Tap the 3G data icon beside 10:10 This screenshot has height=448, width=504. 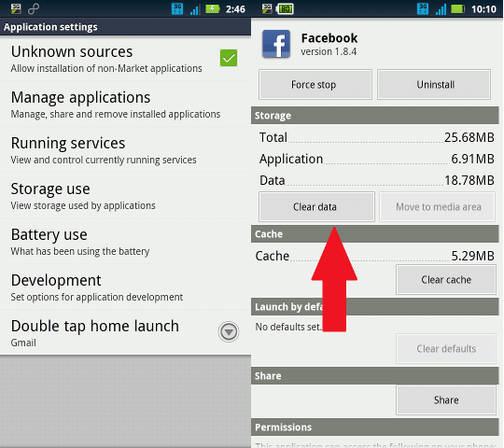point(423,9)
